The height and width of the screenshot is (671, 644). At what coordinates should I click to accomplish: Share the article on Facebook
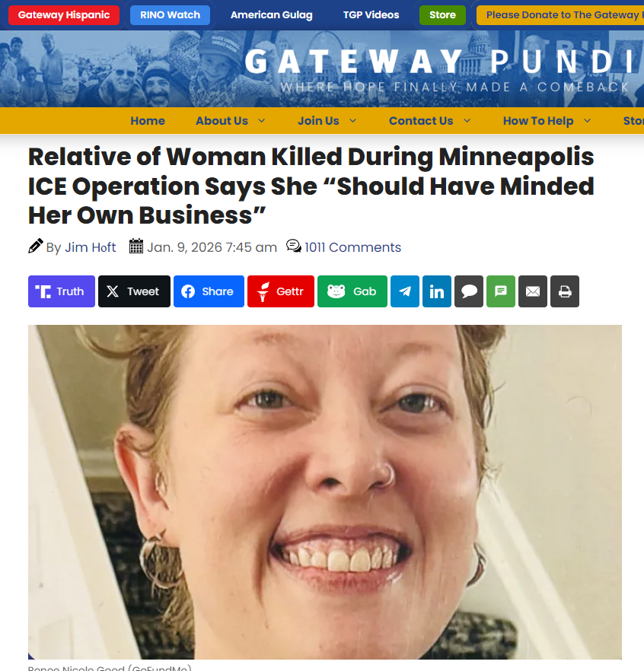click(x=209, y=291)
